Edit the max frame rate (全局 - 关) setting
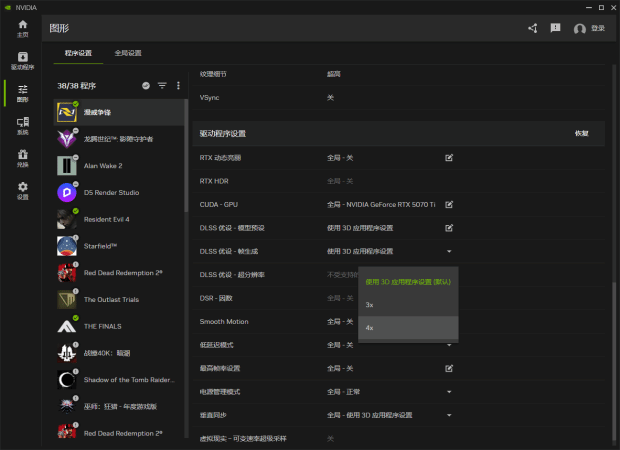The image size is (620, 450). click(x=449, y=369)
